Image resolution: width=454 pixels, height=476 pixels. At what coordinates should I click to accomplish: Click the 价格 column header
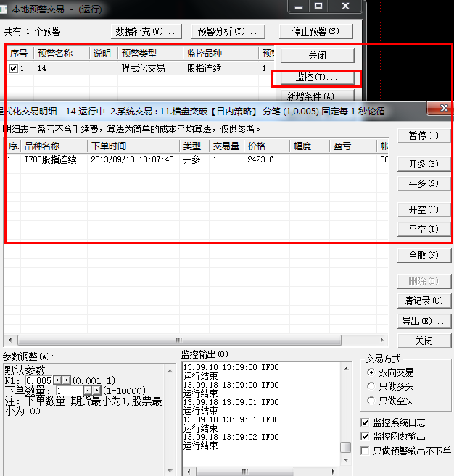point(267,146)
